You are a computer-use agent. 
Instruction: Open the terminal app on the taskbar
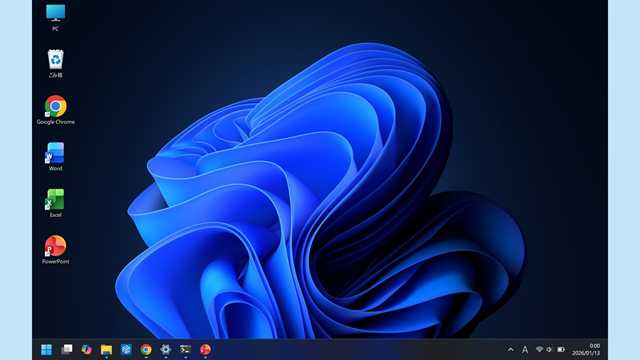(x=185, y=349)
